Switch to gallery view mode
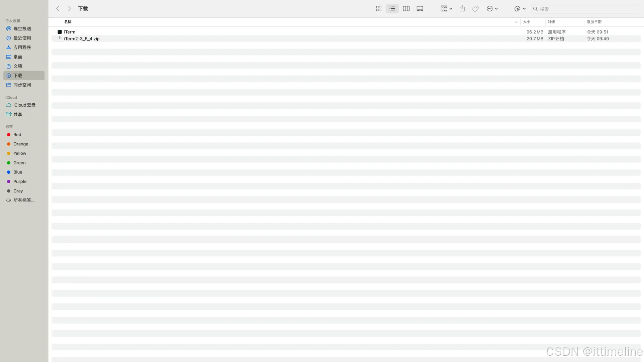Viewport: 644px width, 362px height. (x=420, y=9)
